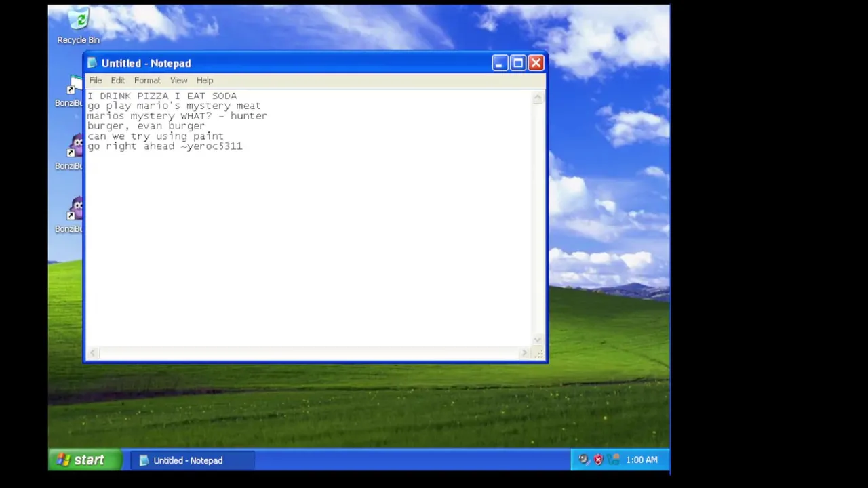This screenshot has height=488, width=868.
Task: Open the View menu
Action: [178, 80]
